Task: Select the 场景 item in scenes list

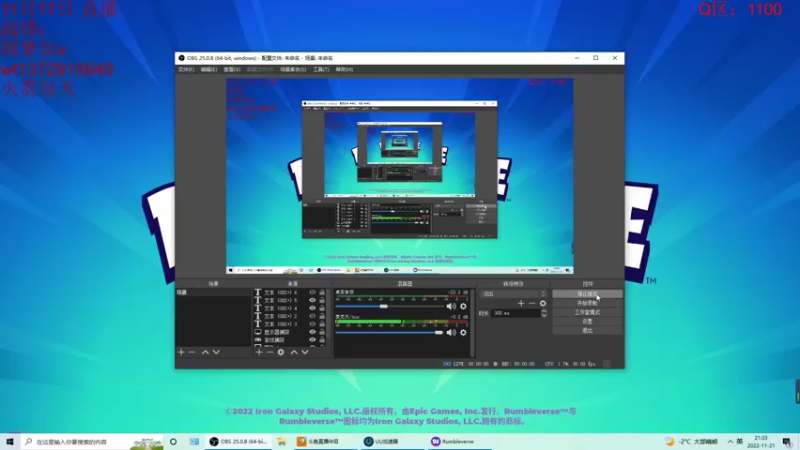Action: coord(213,292)
